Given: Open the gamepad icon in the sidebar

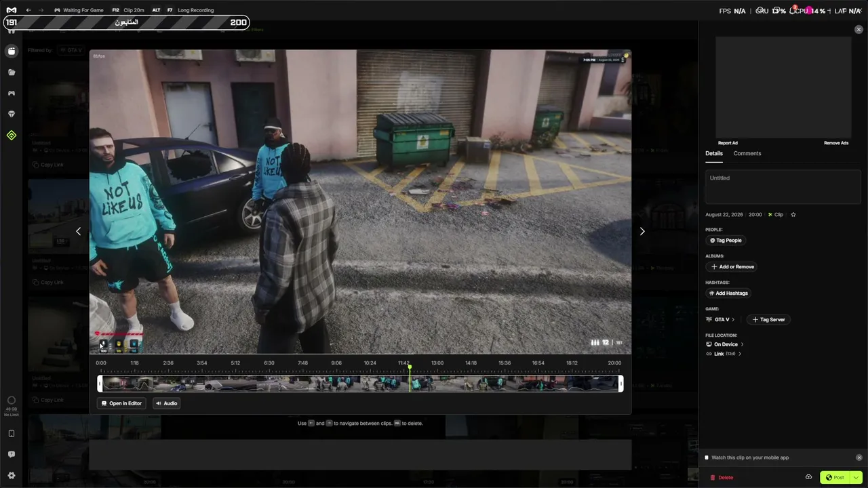Looking at the screenshot, I should click(x=12, y=93).
